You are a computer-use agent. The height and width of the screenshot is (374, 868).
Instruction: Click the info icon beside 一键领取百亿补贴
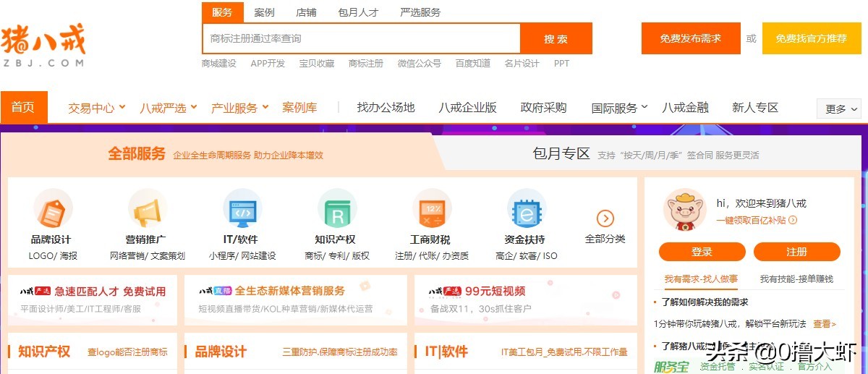coord(793,220)
